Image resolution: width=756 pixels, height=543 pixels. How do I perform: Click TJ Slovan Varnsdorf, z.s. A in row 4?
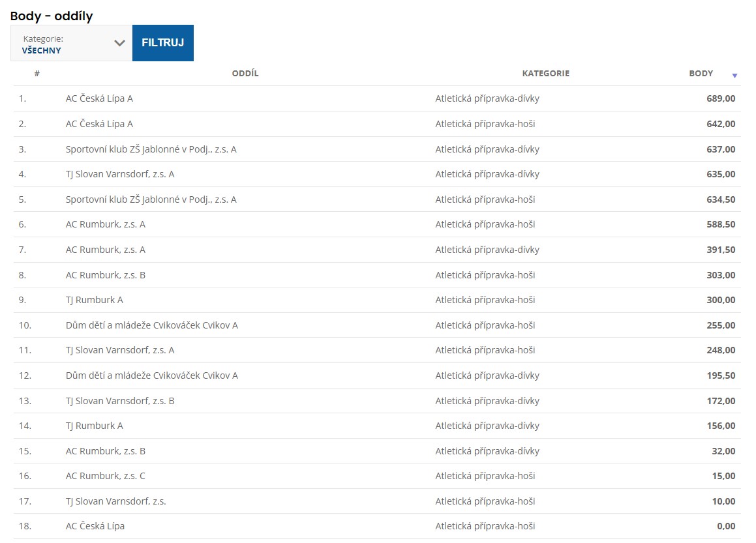pos(120,174)
